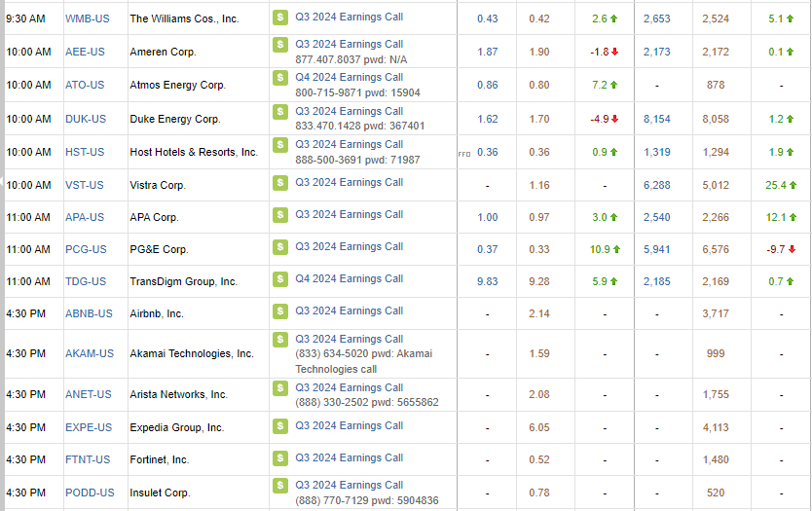The image size is (812, 511).
Task: Open the WMB-US ticker link
Action: tap(86, 18)
